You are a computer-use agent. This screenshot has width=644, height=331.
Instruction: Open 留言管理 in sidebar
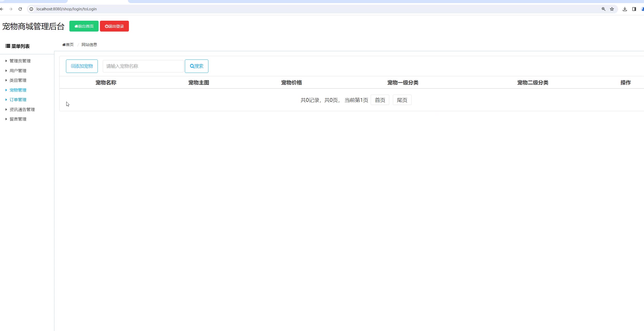[x=18, y=119]
